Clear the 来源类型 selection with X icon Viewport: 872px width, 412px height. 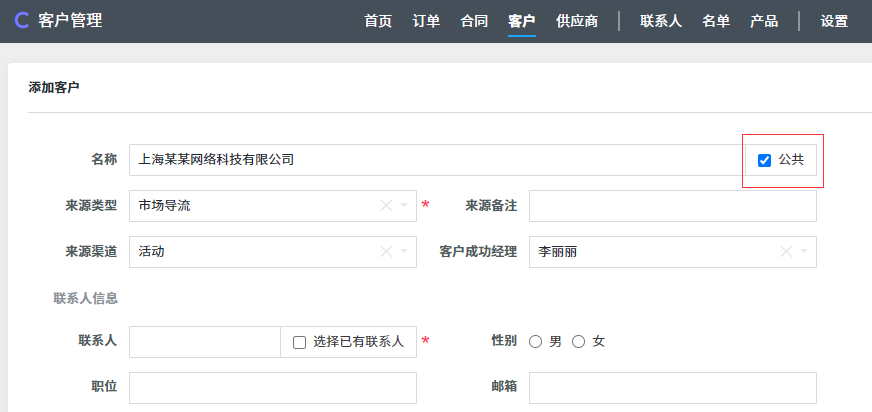point(386,205)
